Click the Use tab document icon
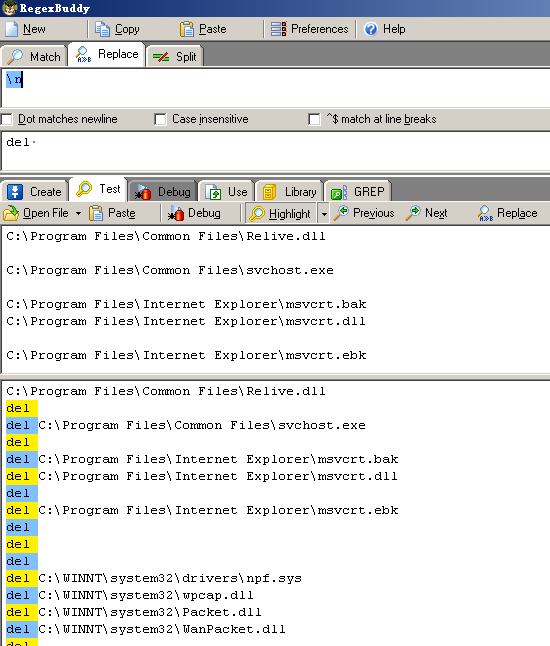This screenshot has width=550, height=646. click(x=213, y=192)
